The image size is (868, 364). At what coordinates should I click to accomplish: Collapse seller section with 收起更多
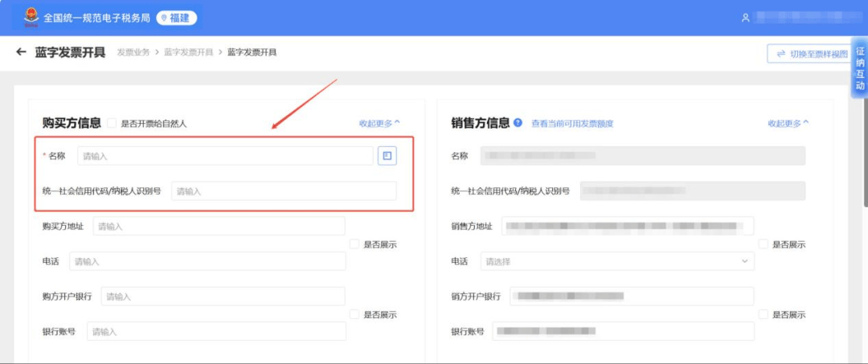click(x=788, y=123)
